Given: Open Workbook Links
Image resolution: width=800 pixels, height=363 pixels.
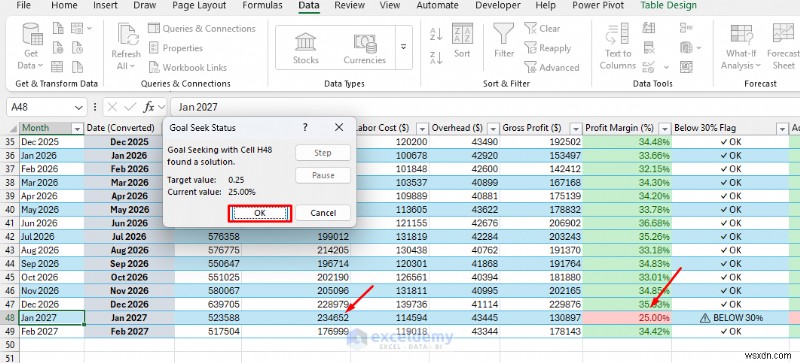Looking at the screenshot, I should 187,67.
